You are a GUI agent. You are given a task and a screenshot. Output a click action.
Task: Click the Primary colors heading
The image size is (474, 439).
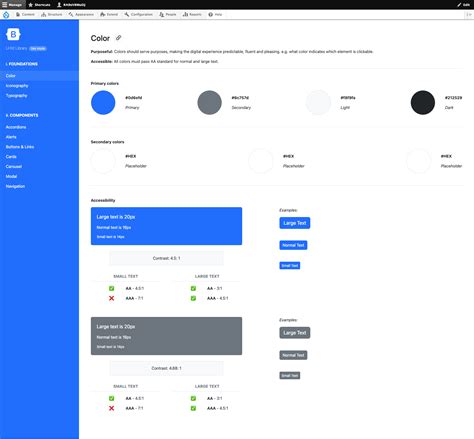coord(105,83)
